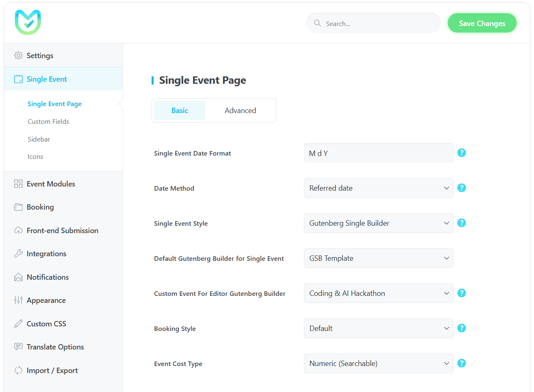
Task: Click the Custom CSS pen icon
Action: tap(18, 324)
